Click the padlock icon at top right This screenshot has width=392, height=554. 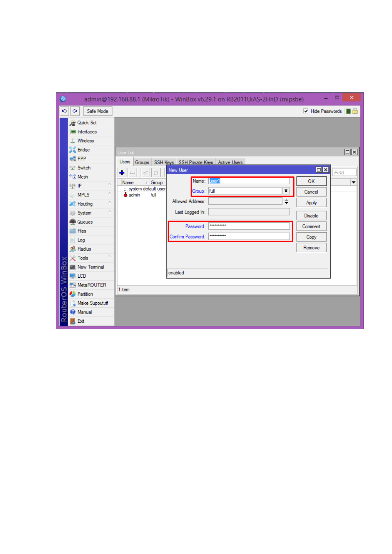355,111
